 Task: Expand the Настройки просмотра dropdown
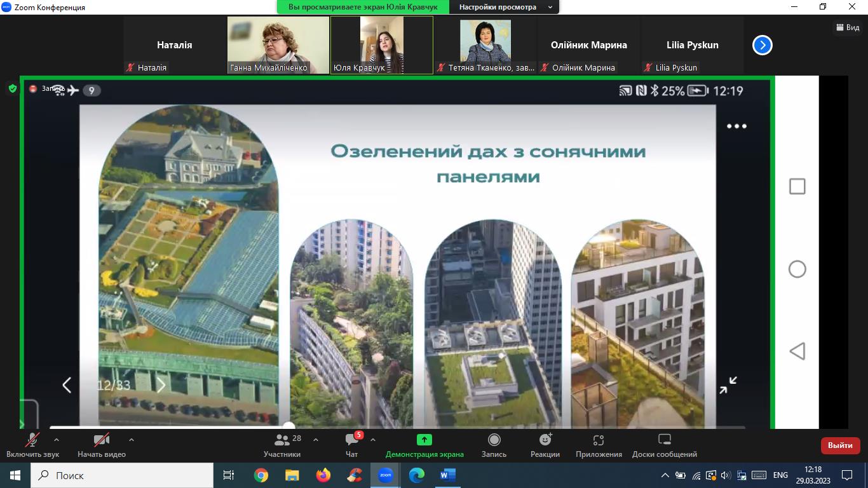tap(506, 7)
